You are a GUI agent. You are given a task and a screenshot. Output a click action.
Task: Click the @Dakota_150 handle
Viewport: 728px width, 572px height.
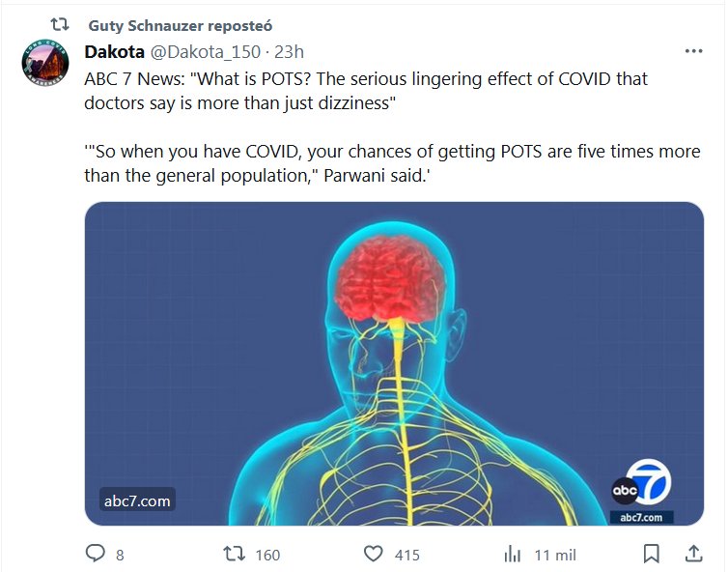pyautogui.click(x=206, y=51)
